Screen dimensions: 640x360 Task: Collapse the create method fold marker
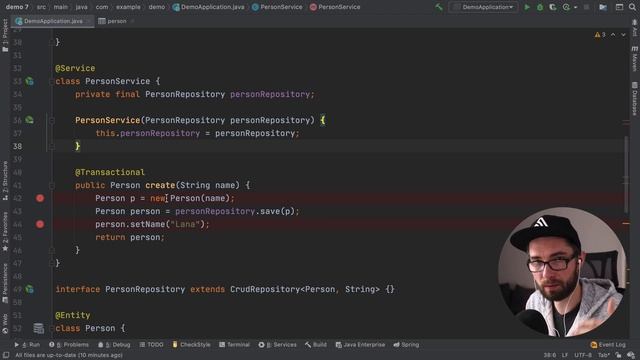click(52, 185)
